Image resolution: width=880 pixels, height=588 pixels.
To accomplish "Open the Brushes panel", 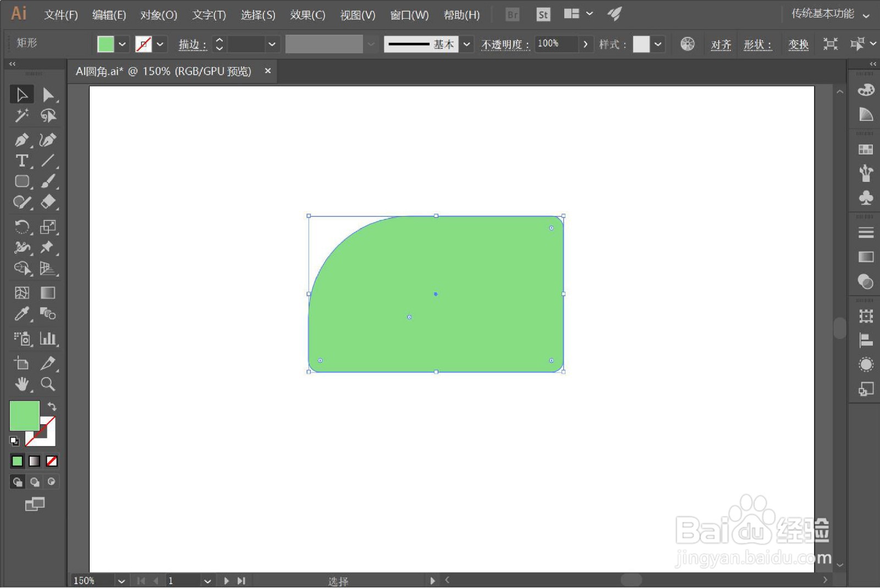I will 866,173.
